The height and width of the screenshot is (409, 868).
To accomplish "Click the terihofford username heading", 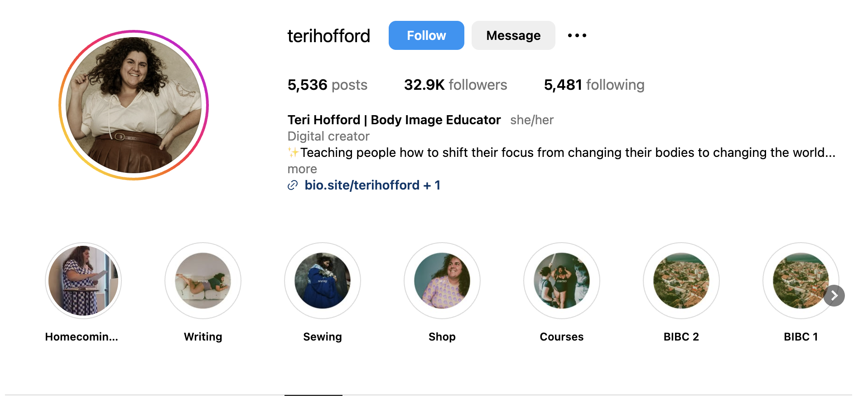I will pyautogui.click(x=328, y=36).
